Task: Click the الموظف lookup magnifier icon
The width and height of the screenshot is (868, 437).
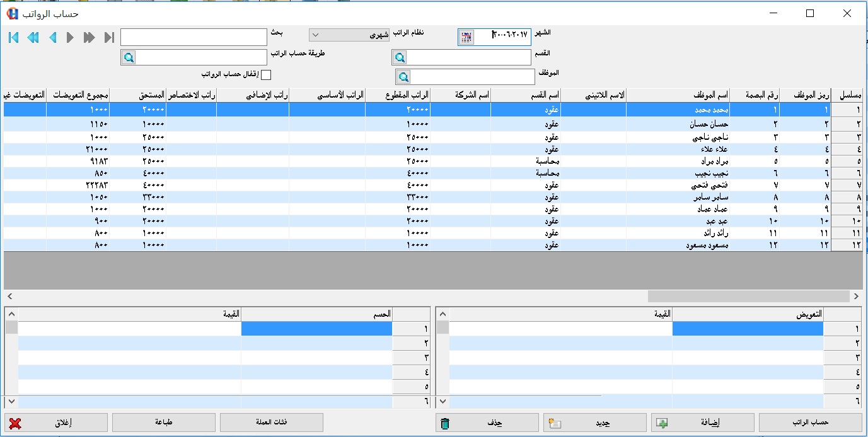Action: 403,77
